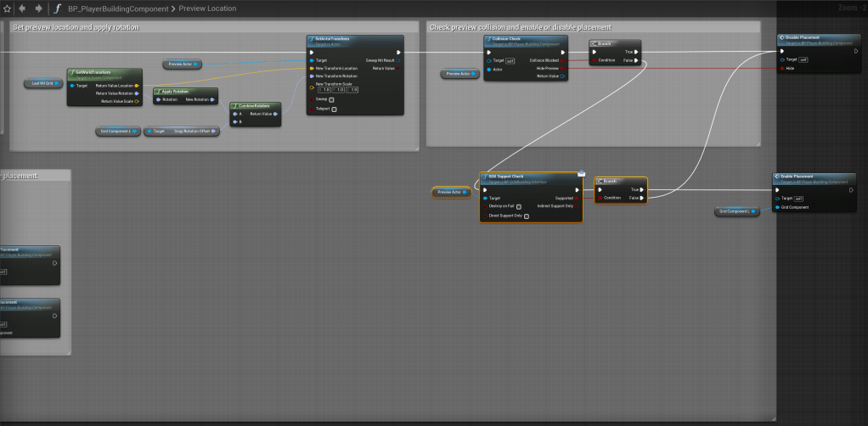Click the Scale X value field
Screen dimensions: 868x426
(x=324, y=90)
